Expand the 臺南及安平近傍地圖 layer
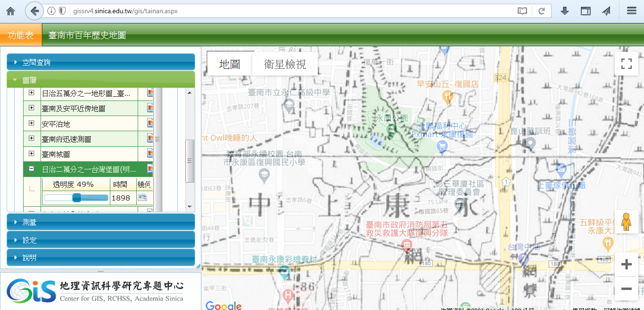 click(x=32, y=108)
